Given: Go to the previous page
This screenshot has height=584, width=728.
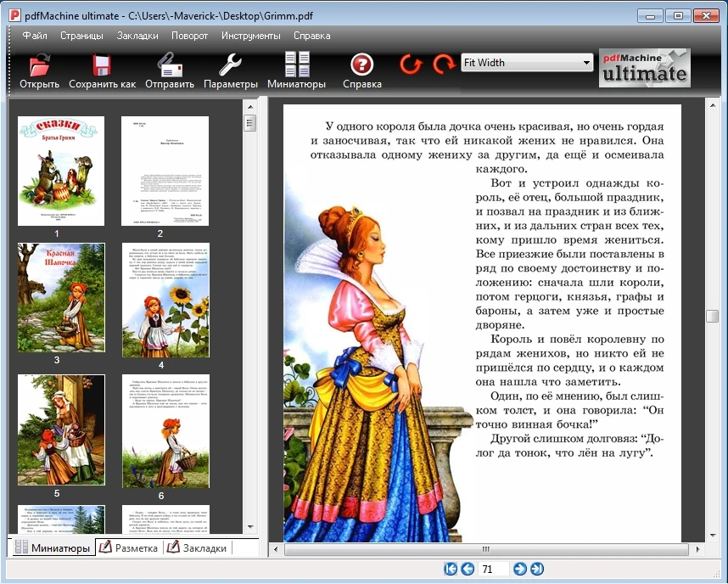Looking at the screenshot, I should 468,569.
